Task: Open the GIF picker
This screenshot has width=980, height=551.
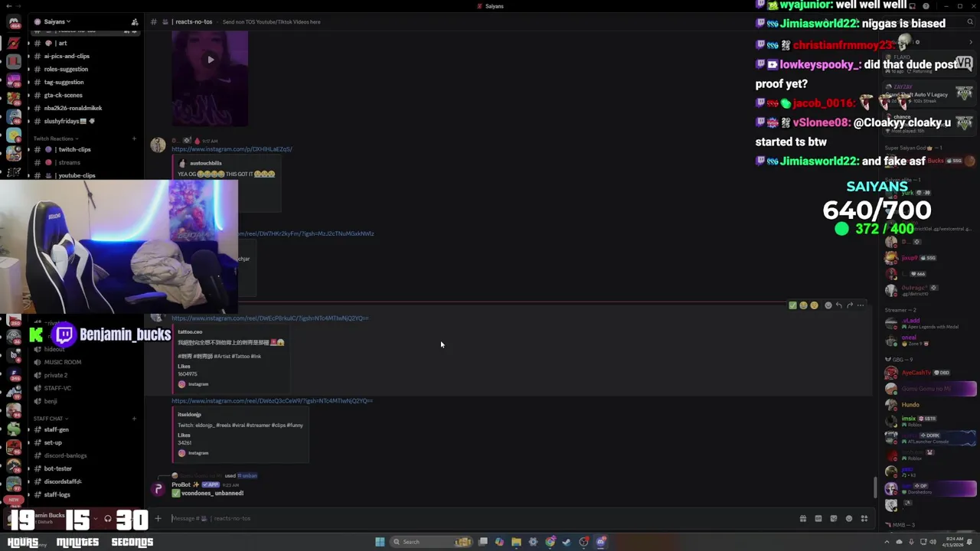Action: point(818,519)
